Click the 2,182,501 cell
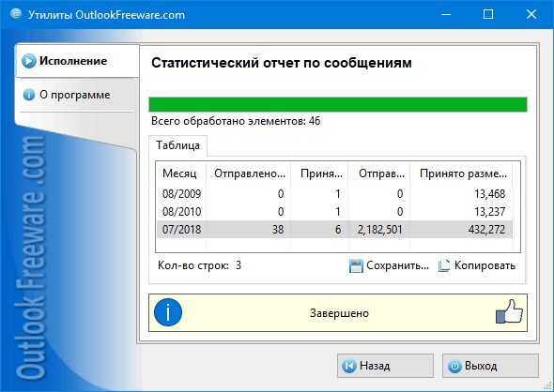 coord(379,230)
